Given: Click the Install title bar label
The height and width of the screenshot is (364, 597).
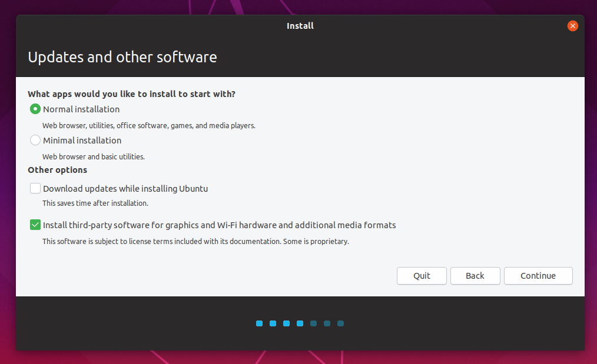Looking at the screenshot, I should click(300, 26).
